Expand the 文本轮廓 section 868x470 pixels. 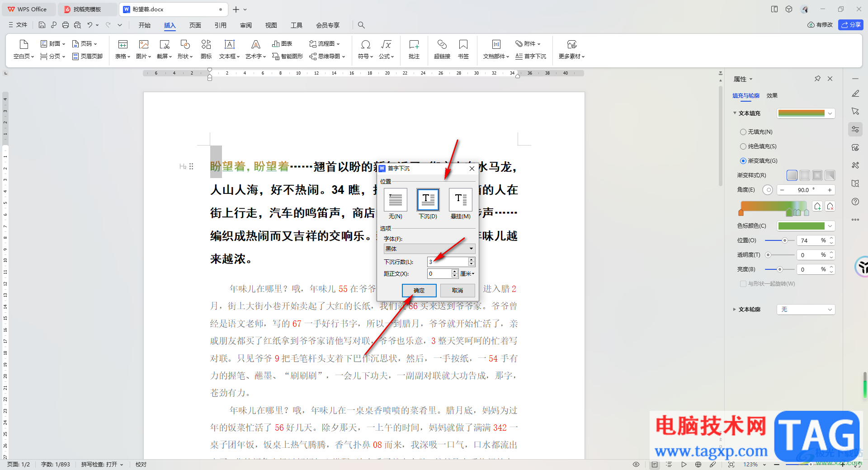click(735, 310)
